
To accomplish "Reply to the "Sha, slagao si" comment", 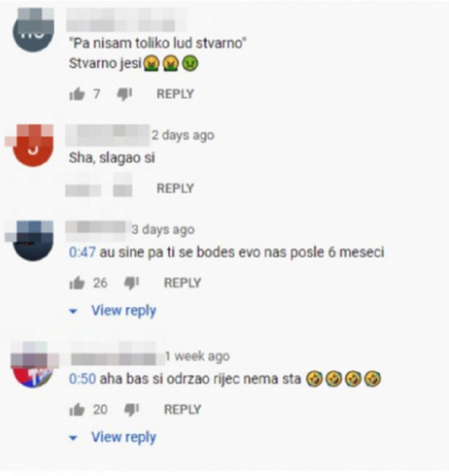I will click(x=175, y=188).
